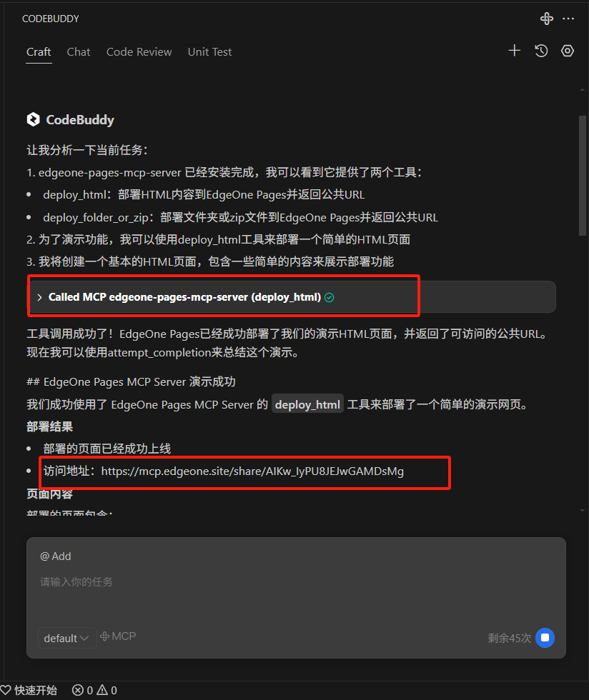
Task: Select the Craft tab
Action: [39, 51]
